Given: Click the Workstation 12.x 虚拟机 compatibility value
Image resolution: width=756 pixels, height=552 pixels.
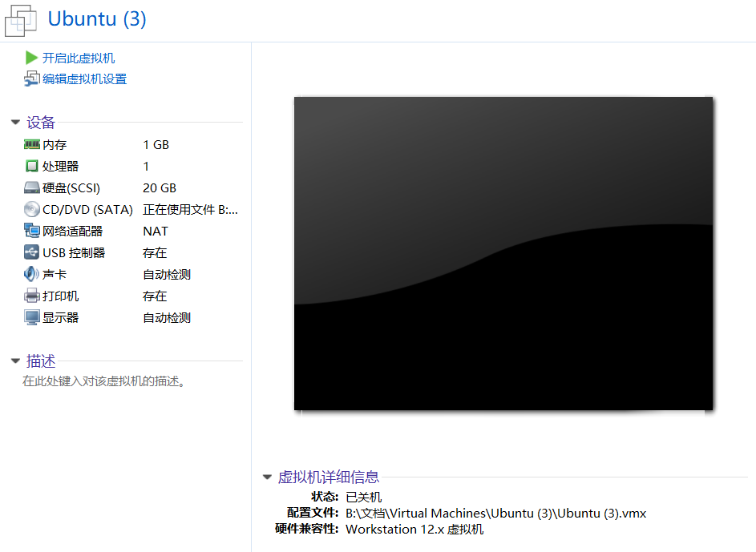Looking at the screenshot, I should point(414,530).
